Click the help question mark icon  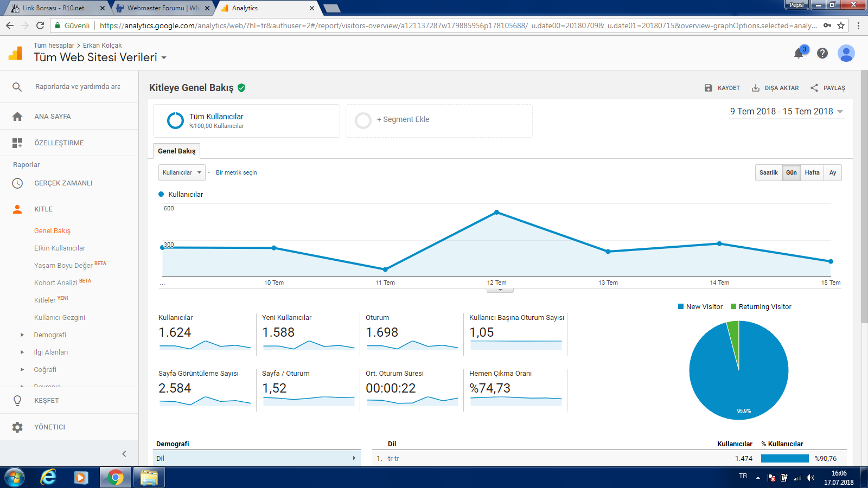pyautogui.click(x=822, y=53)
